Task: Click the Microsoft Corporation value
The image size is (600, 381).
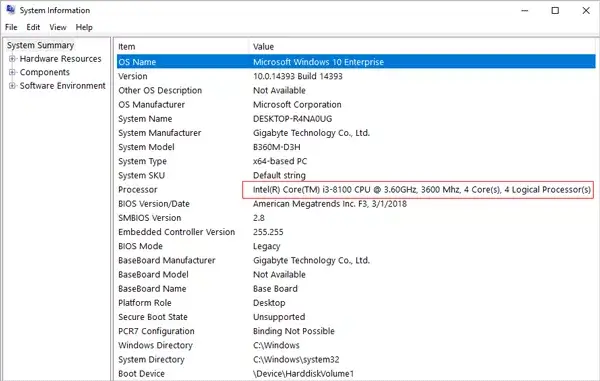Action: 297,104
